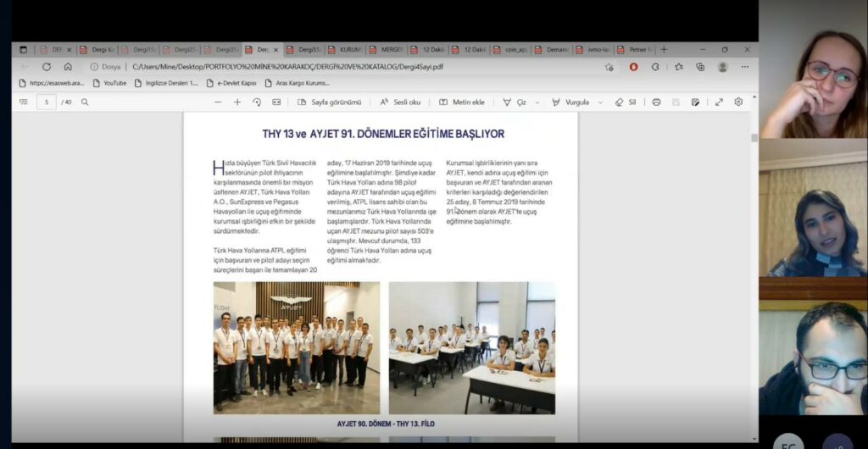The width and height of the screenshot is (868, 449).
Task: Click the heading THY 13 ve AYJET 91. DÖNEMLER
Action: point(383,134)
